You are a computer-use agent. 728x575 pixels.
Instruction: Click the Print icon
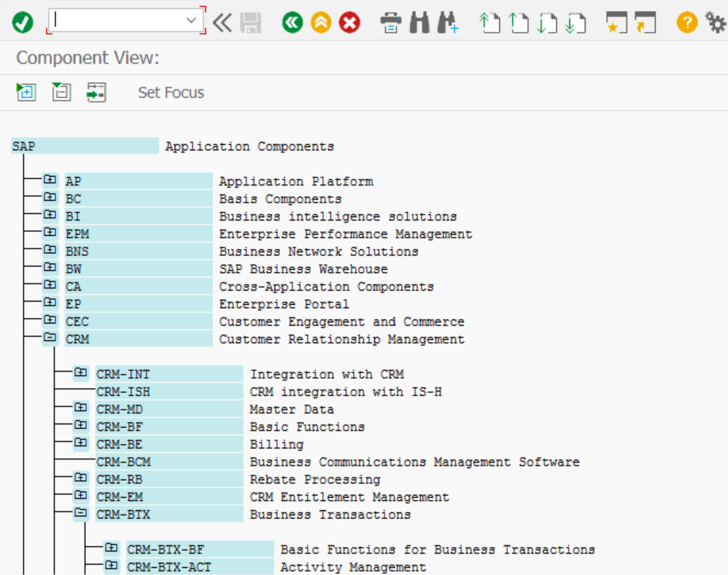point(390,22)
